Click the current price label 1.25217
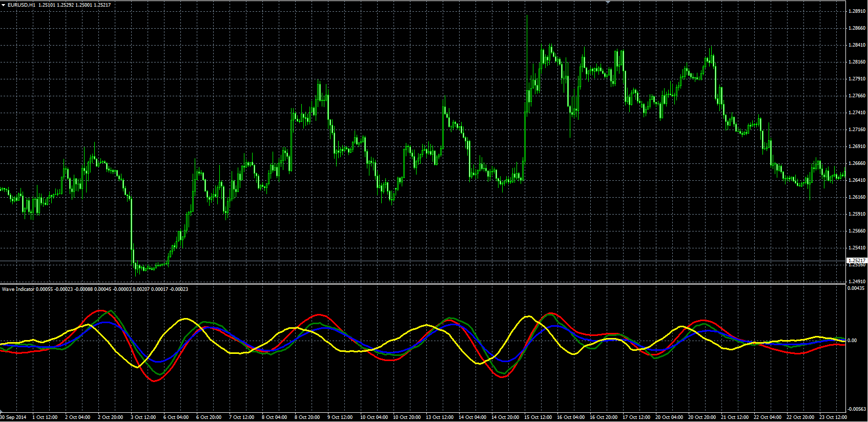The height and width of the screenshot is (422, 868). [x=857, y=261]
